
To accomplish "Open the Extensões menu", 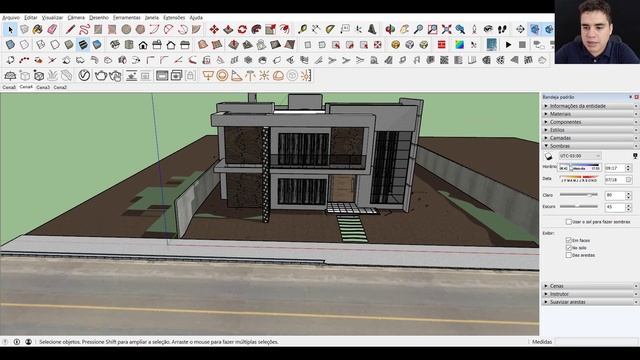I will (174, 18).
